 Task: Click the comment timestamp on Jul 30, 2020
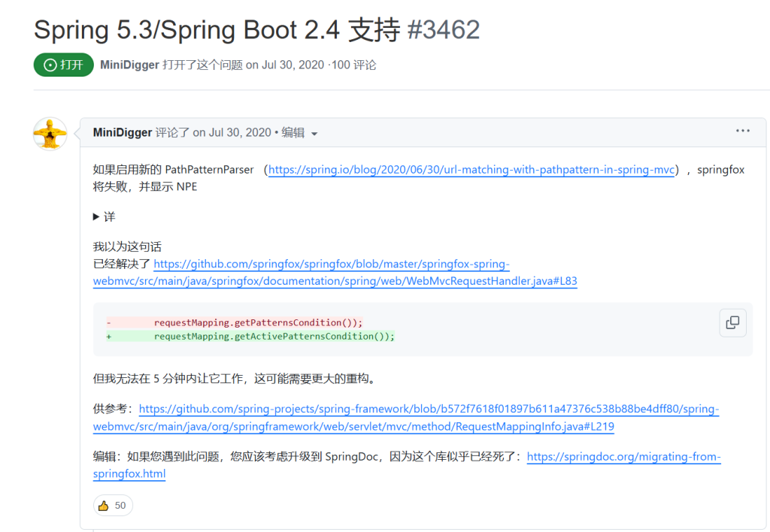pyautogui.click(x=232, y=132)
